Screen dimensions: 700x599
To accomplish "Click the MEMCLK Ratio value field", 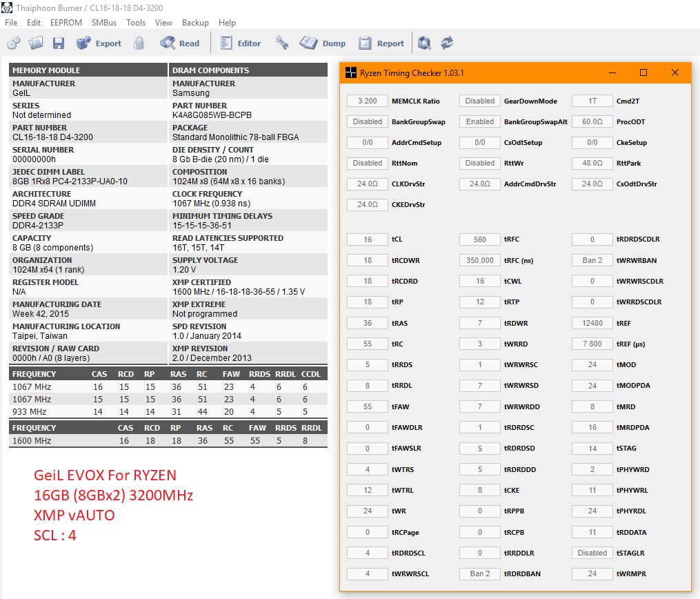I will click(368, 101).
